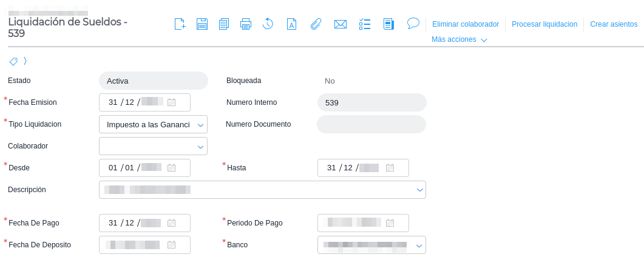644x257 pixels.
Task: Open the Fecha Emision calendar picker
Action: point(172,103)
